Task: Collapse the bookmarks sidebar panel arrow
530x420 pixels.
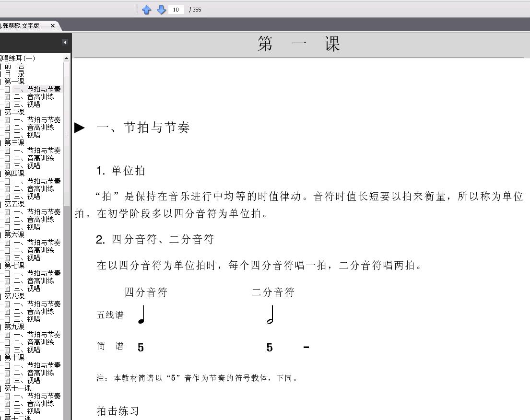Action: pos(65,42)
